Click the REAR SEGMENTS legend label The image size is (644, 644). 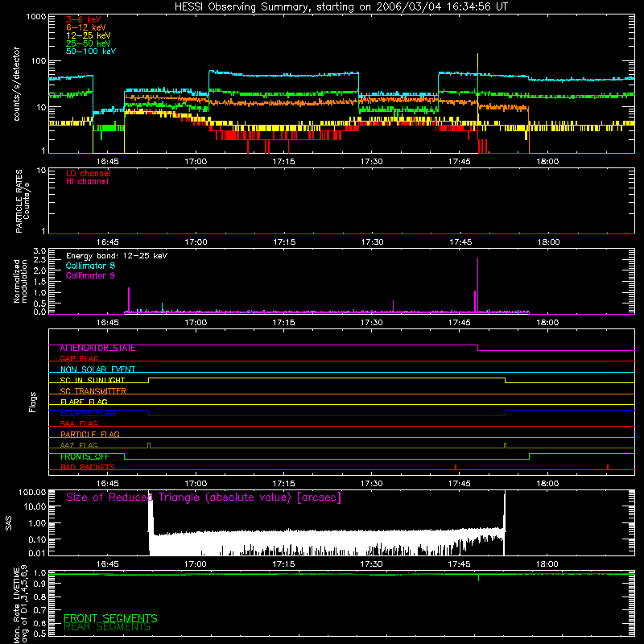click(107, 627)
